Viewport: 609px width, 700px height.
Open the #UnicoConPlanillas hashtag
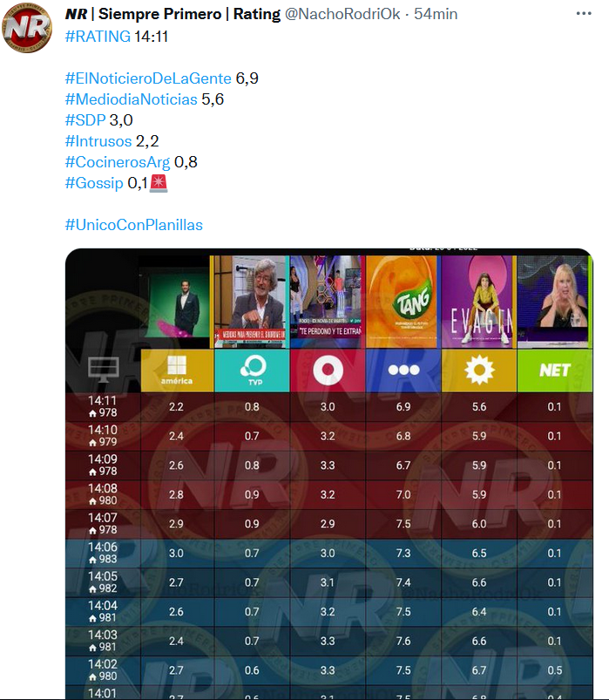[x=134, y=225]
